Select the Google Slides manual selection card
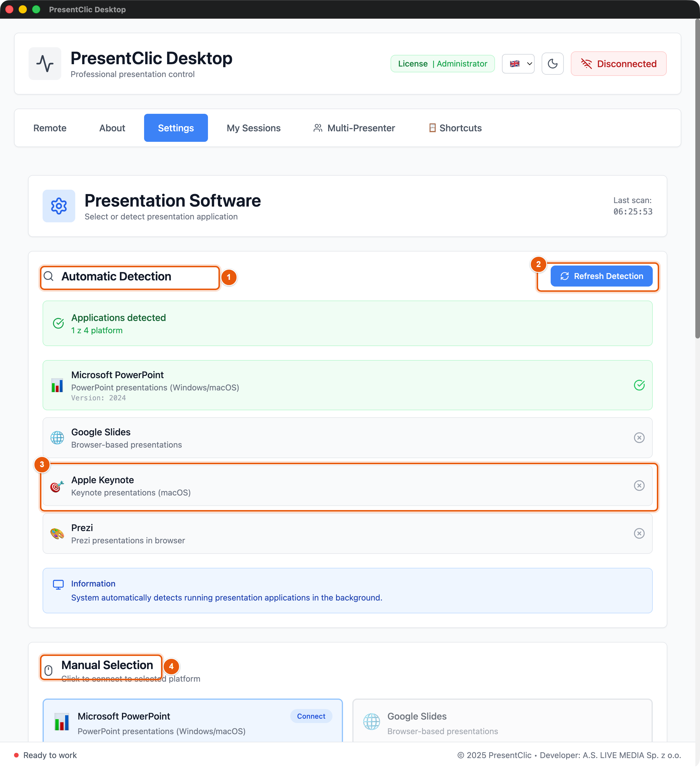This screenshot has height=768, width=700. click(x=502, y=721)
